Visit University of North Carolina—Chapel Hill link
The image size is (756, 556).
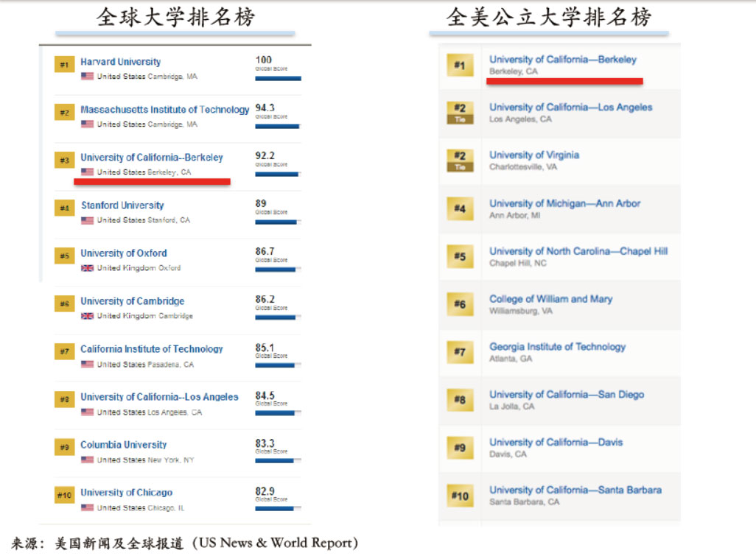tap(578, 251)
